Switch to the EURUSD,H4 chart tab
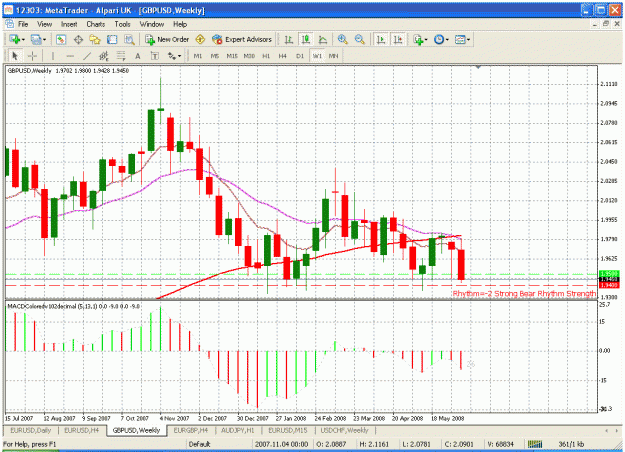Image resolution: width=625 pixels, height=452 pixels. pyautogui.click(x=82, y=430)
